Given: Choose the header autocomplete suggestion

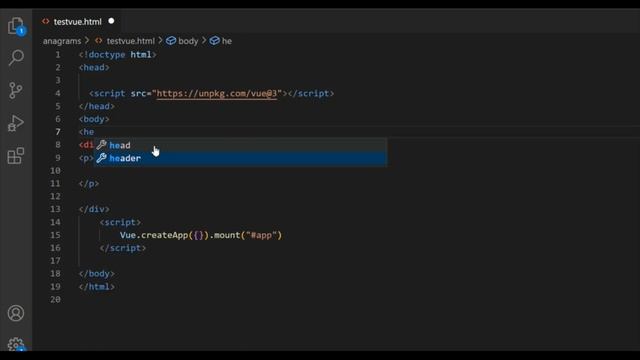Looking at the screenshot, I should (x=240, y=158).
